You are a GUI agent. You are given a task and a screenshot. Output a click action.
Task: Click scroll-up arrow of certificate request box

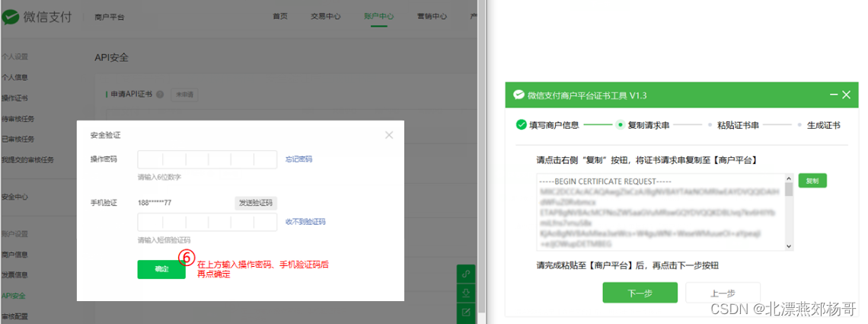coord(789,178)
